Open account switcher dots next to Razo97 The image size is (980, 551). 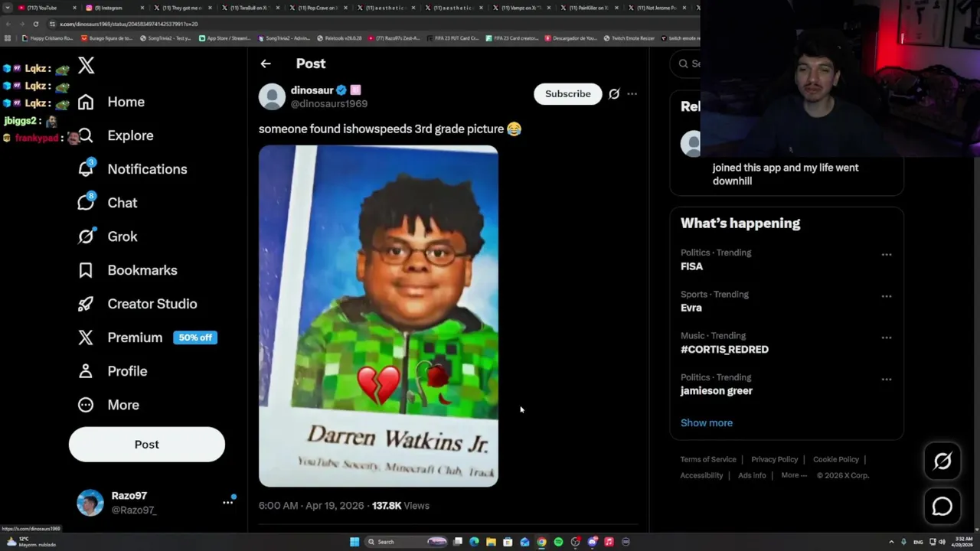pyautogui.click(x=227, y=502)
